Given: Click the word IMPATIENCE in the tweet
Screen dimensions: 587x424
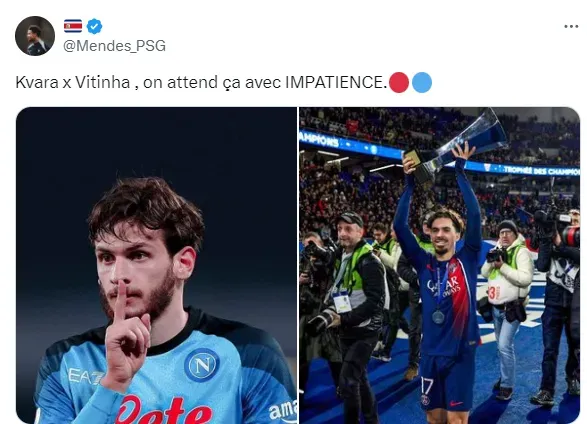Looking at the screenshot, I should 336,83.
